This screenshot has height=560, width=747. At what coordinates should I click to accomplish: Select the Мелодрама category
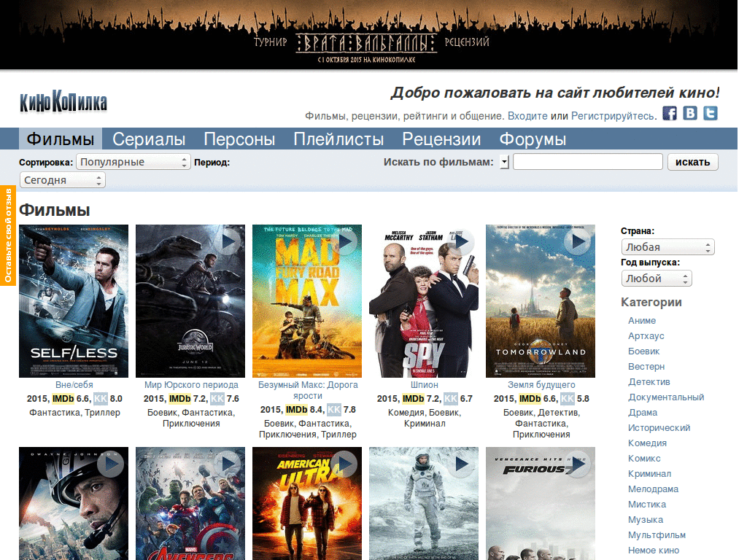[x=653, y=489]
